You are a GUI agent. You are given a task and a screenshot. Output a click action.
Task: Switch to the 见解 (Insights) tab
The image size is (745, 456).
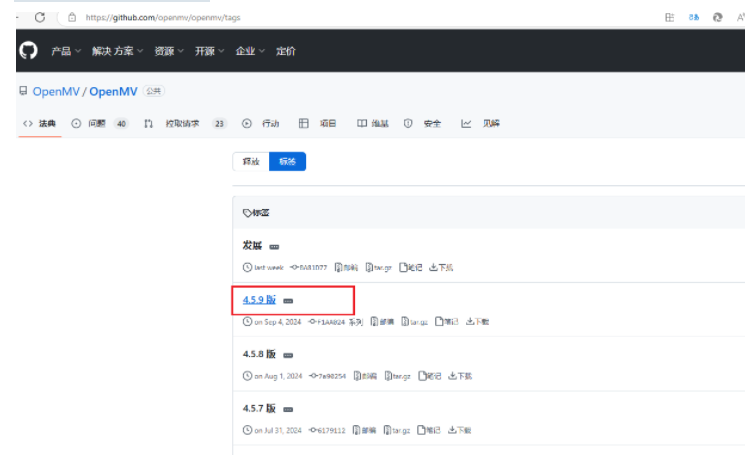(x=480, y=124)
